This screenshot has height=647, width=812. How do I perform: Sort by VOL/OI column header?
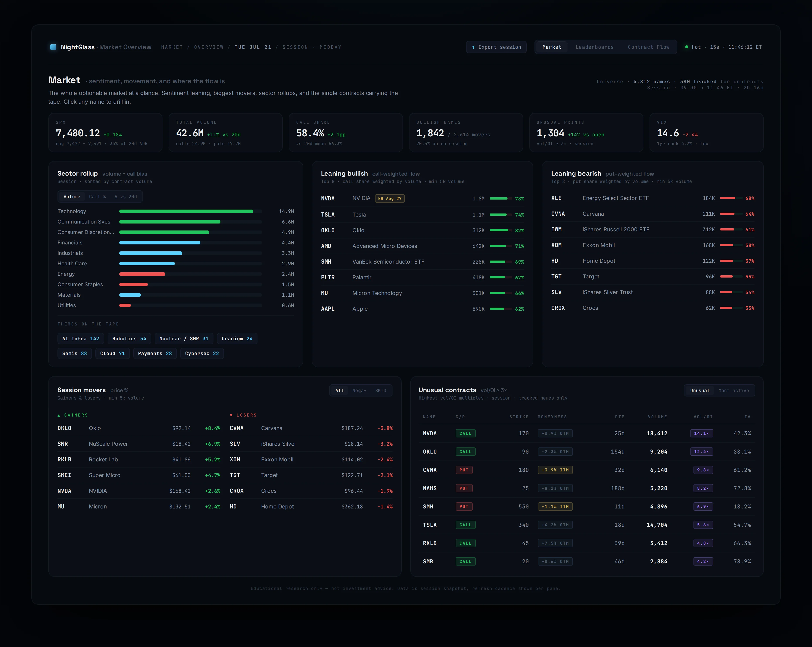[703, 417]
